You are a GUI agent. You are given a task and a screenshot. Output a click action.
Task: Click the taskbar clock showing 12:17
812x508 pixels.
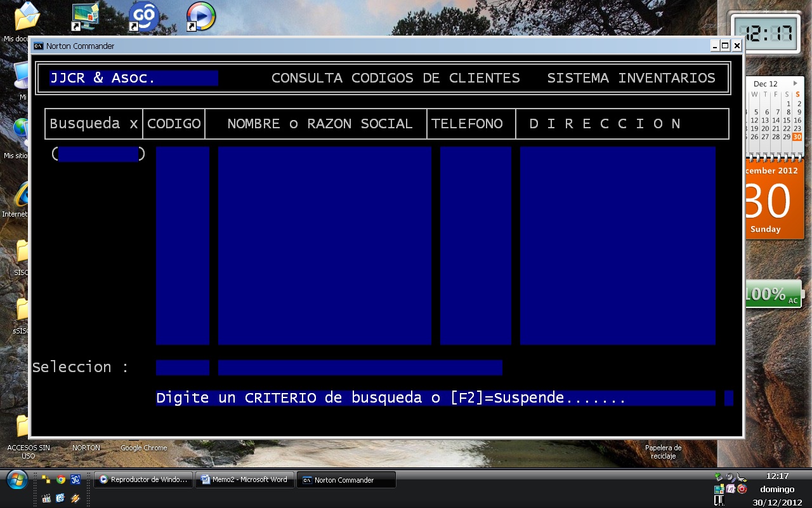777,476
